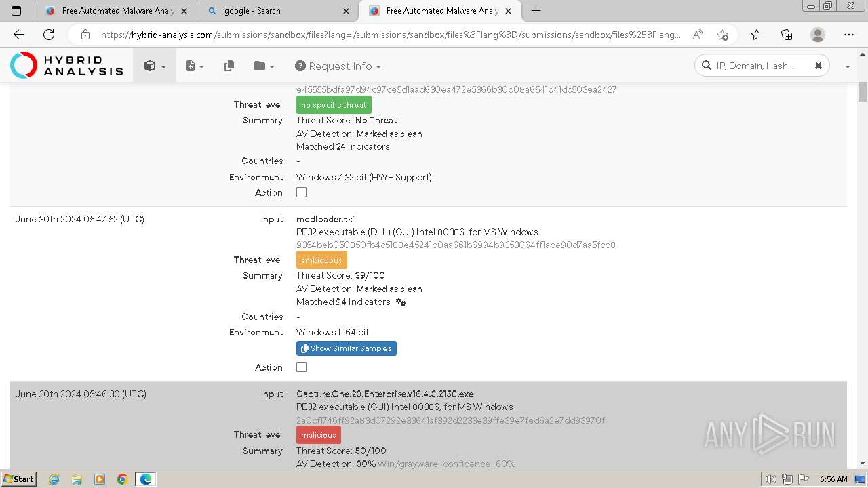Click the modloader.asi sample name
The width and height of the screenshot is (868, 488).
(x=325, y=219)
